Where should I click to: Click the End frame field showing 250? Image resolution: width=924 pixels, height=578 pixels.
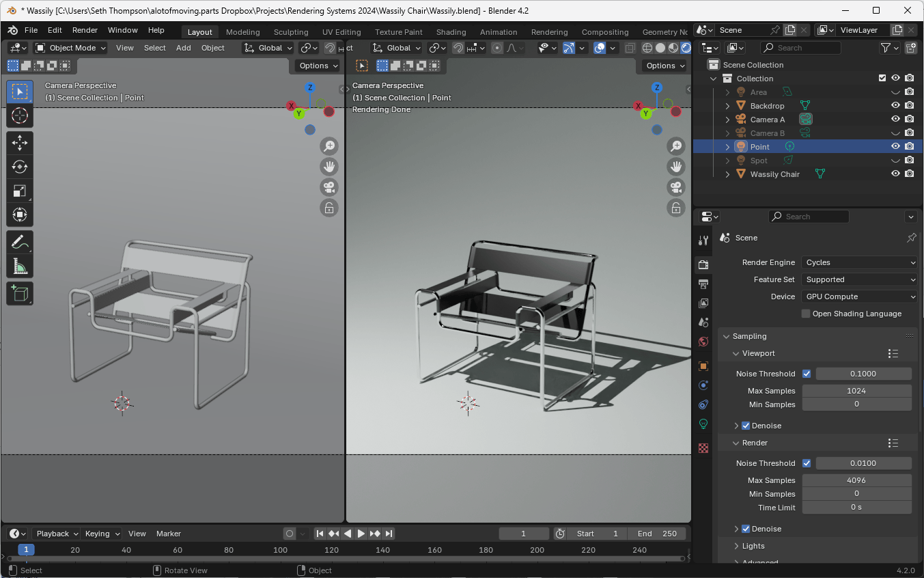click(x=658, y=534)
